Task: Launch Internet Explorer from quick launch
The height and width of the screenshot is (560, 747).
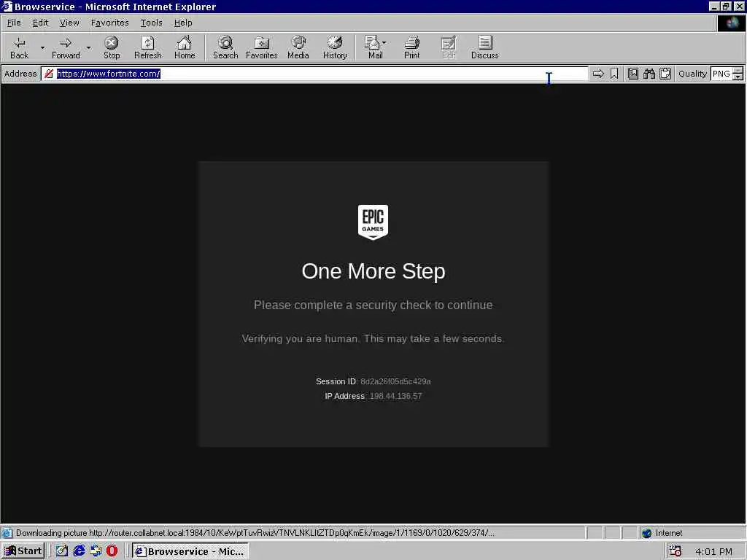Action: (79, 551)
